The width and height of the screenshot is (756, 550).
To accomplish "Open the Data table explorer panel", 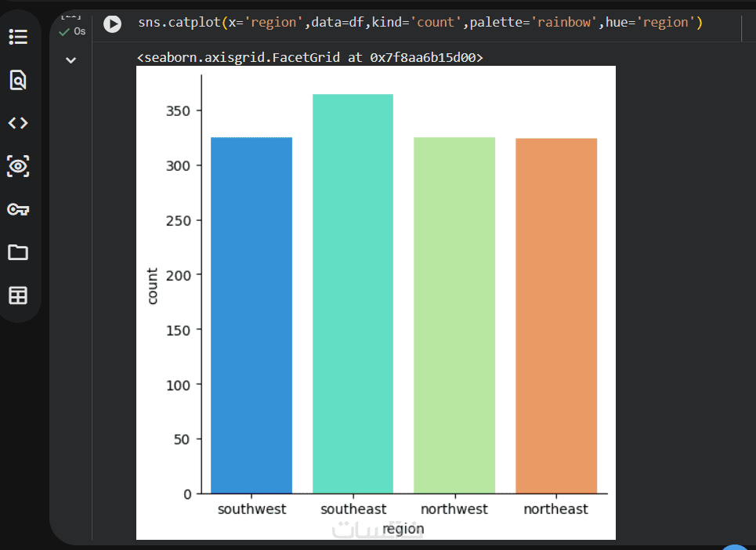I will [x=17, y=295].
